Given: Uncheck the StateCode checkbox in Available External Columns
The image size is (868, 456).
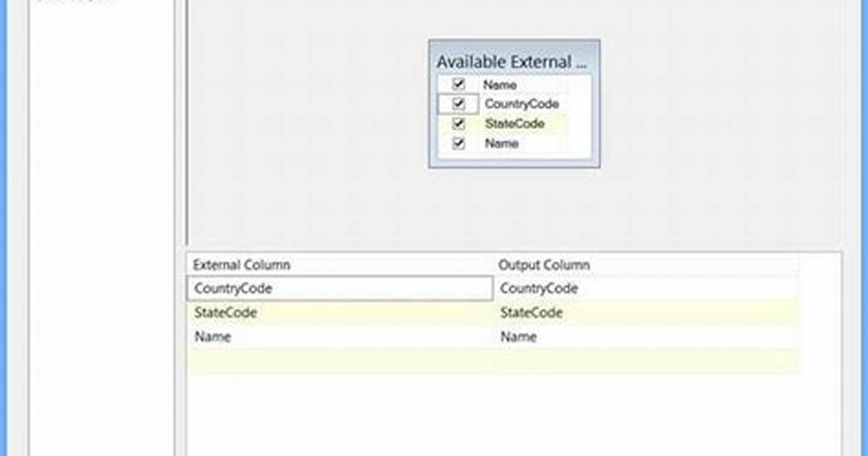Looking at the screenshot, I should click(x=459, y=123).
